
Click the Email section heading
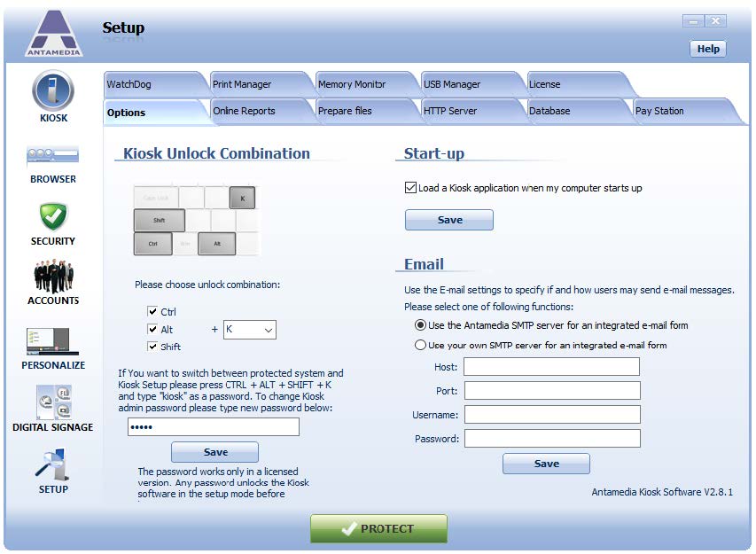[424, 264]
